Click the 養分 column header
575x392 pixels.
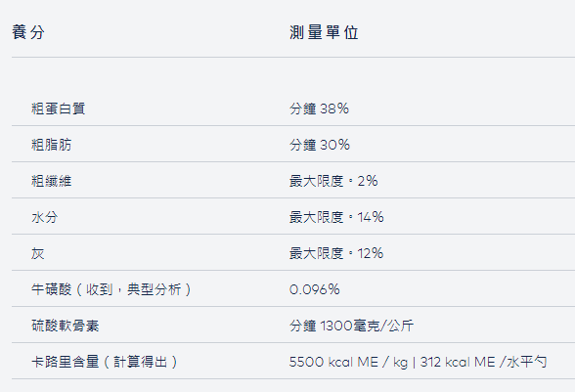28,32
